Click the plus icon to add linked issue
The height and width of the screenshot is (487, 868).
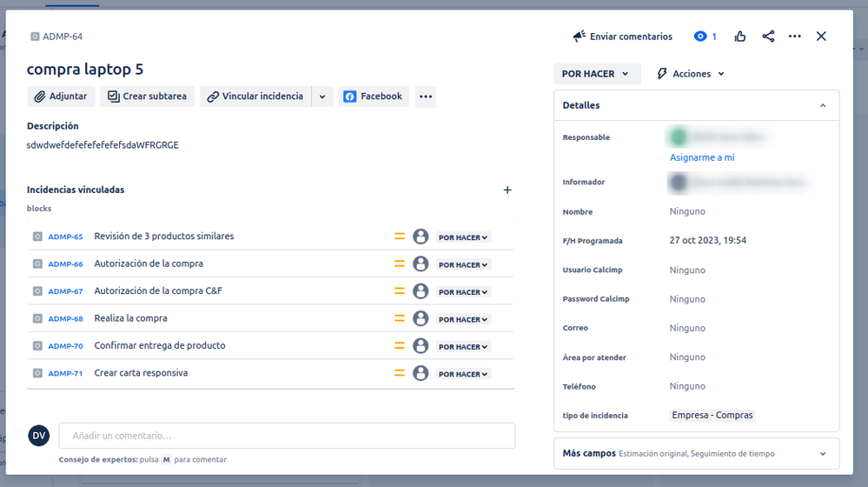coord(507,190)
